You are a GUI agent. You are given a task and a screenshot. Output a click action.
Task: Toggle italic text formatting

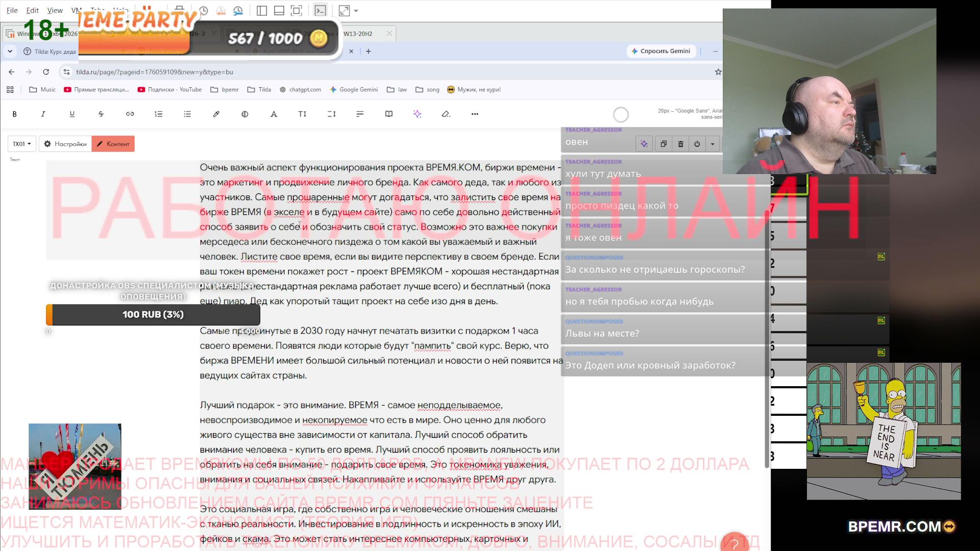point(43,114)
